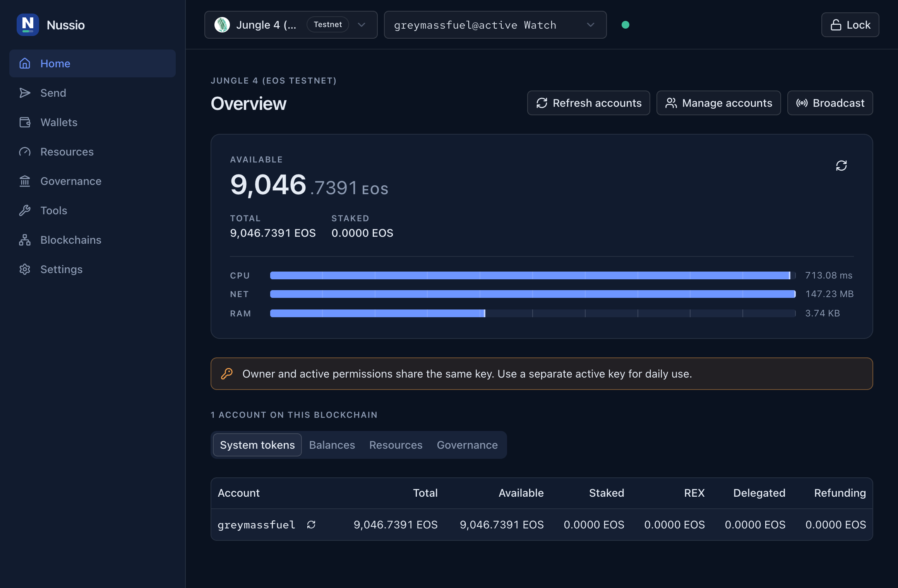Click the 713.08 ms CPU value
This screenshot has height=588, width=898.
click(x=829, y=275)
